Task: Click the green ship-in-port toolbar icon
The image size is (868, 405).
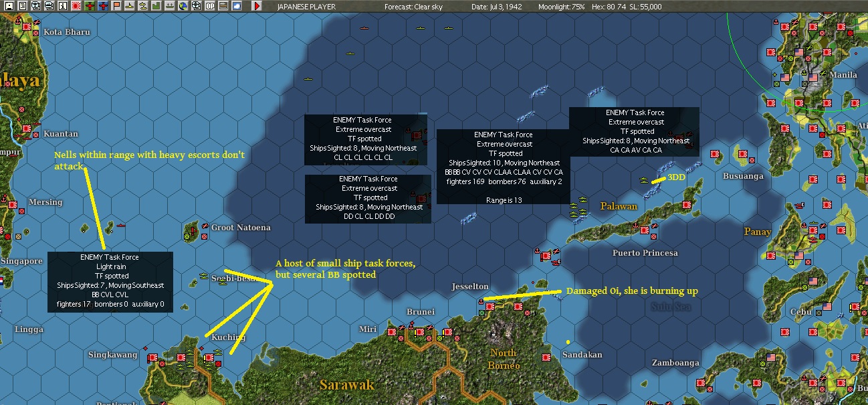Action: tap(170, 6)
